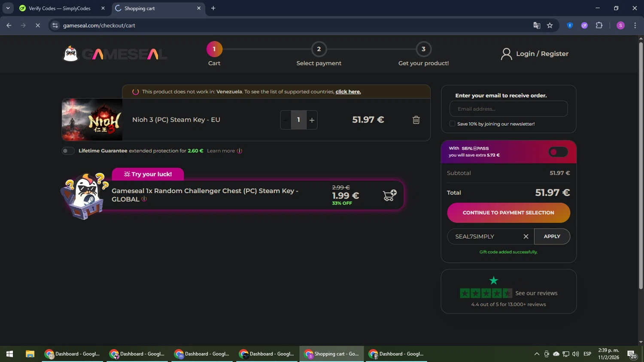Open File Explorer from taskbar

[30, 354]
